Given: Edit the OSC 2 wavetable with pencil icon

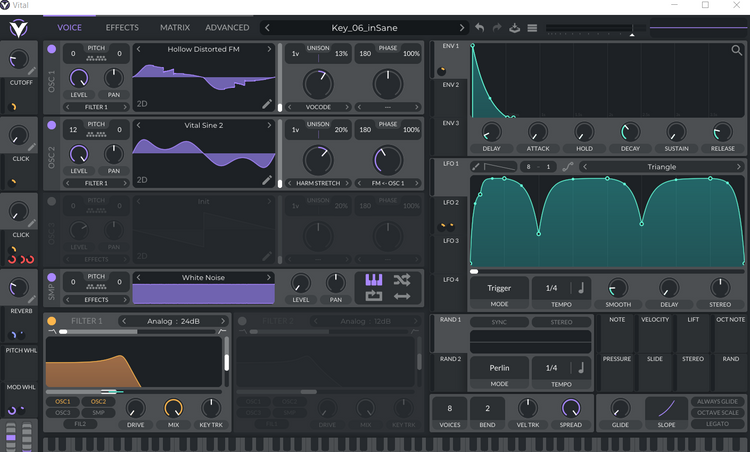Looking at the screenshot, I should [267, 180].
